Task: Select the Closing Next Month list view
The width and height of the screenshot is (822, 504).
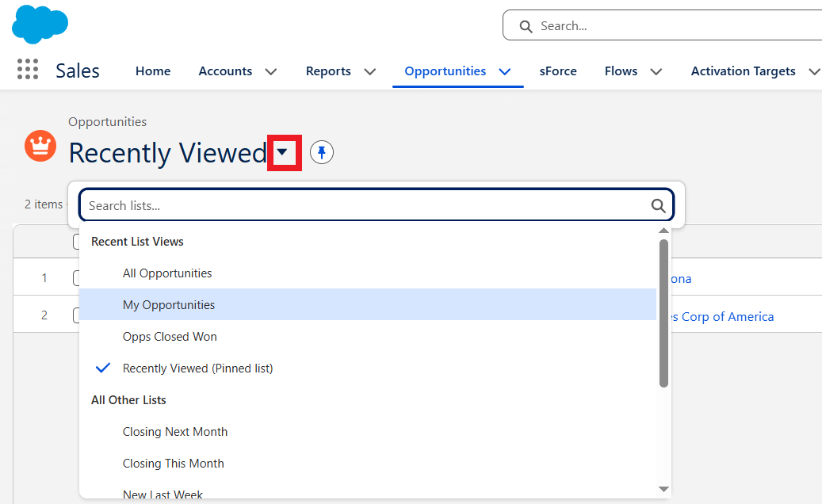Action: coord(368,431)
